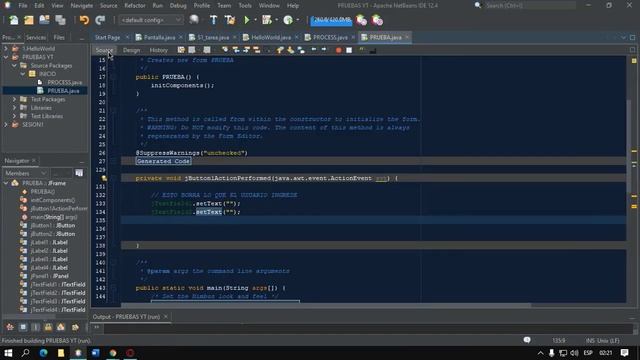Click Previous Bookmark icon in editor toolbar
Image resolution: width=640 pixels, height=360 pixels.
[x=280, y=50]
